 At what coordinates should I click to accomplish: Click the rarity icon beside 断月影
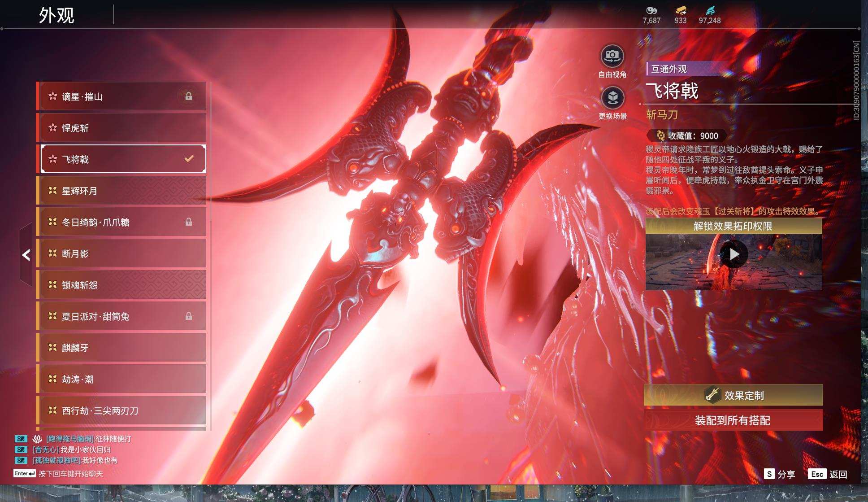(53, 253)
